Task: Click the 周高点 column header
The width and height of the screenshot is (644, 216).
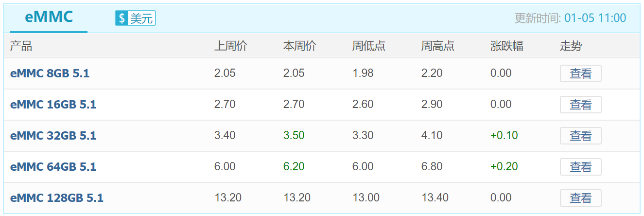Action: click(437, 46)
